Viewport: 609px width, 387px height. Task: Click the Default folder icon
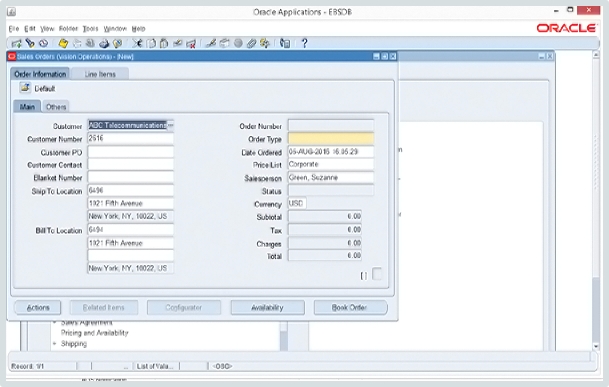(25, 88)
